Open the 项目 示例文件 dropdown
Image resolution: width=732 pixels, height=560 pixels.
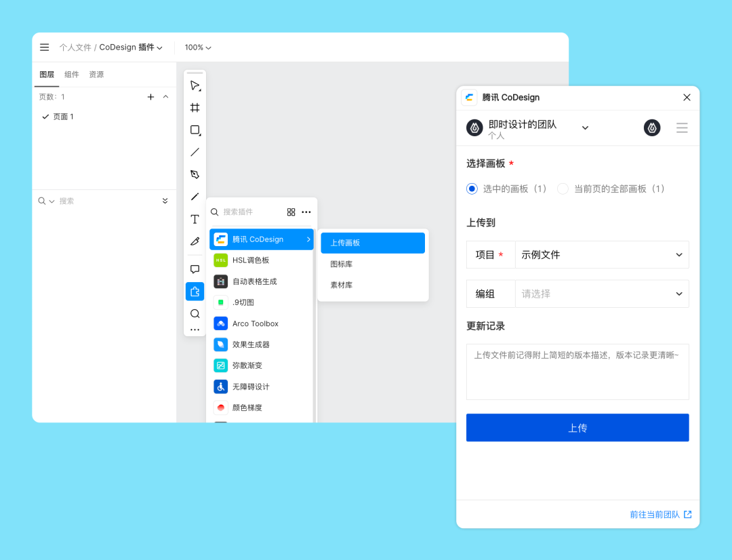pyautogui.click(x=602, y=254)
